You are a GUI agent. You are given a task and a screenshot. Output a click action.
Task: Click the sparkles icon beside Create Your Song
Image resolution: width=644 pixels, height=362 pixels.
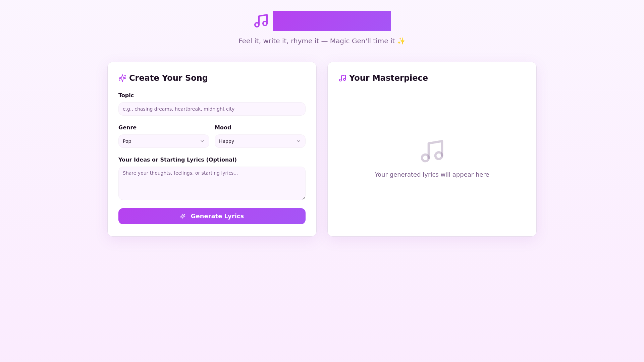coord(122,78)
